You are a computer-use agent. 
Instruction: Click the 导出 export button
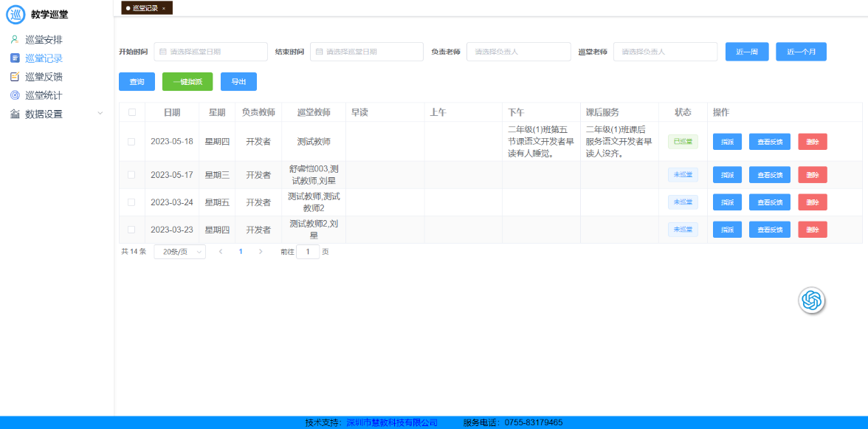pos(238,81)
